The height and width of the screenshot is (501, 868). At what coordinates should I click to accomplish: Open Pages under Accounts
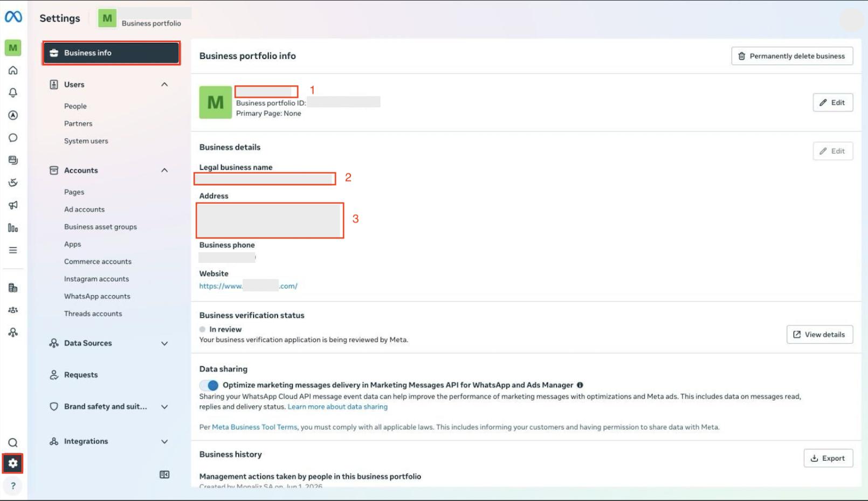[74, 192]
